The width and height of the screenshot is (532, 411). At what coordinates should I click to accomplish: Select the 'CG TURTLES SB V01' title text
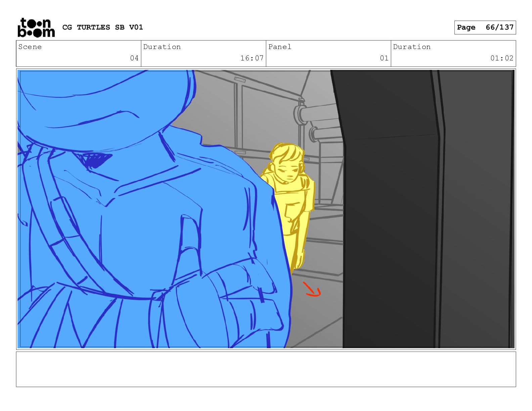tap(103, 27)
